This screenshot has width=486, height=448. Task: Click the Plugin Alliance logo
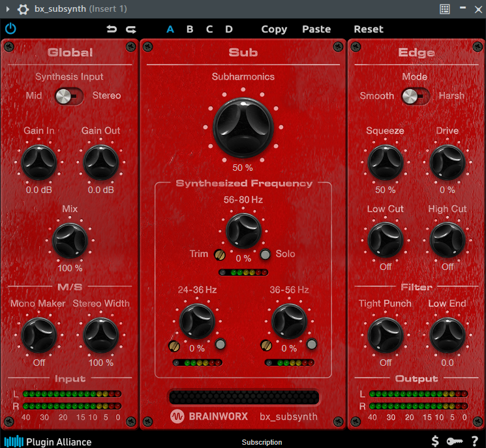click(48, 441)
